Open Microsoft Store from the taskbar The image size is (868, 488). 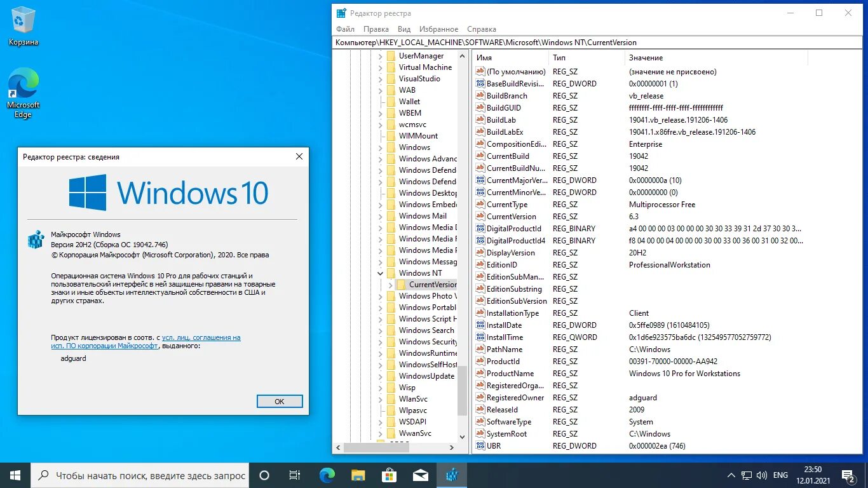[389, 475]
